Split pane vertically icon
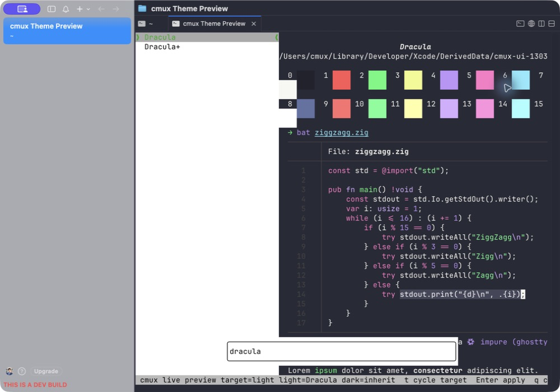Viewport: 560px width, 392px height. coord(542,24)
